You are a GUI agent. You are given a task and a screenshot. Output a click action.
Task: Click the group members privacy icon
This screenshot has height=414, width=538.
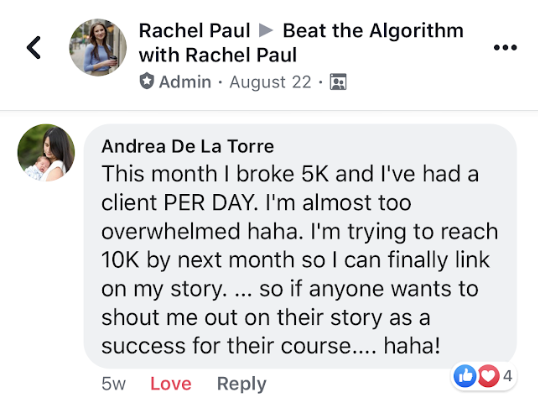click(338, 82)
